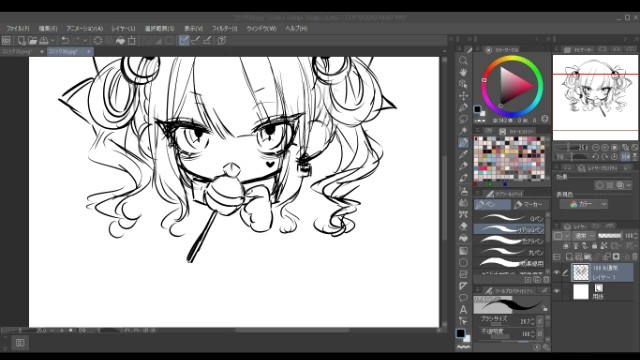Toggle the lock layer icon in layer panel
The image size is (640, 360).
click(594, 246)
